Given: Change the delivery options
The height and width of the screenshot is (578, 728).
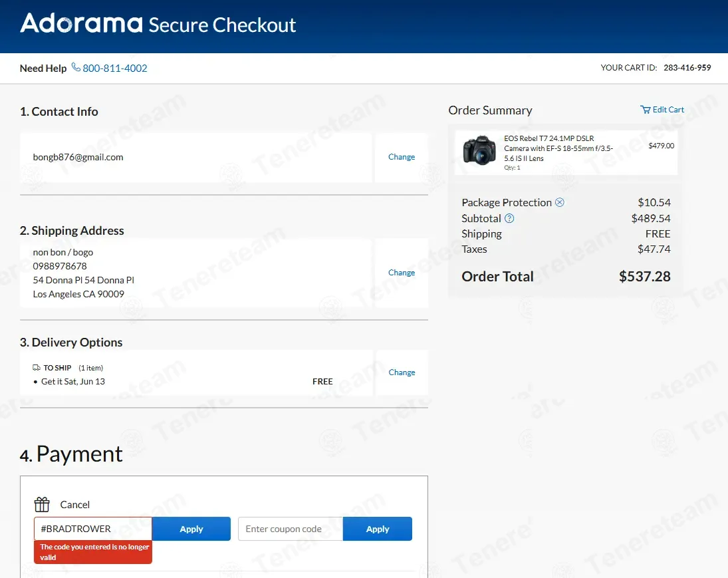Looking at the screenshot, I should click(402, 372).
